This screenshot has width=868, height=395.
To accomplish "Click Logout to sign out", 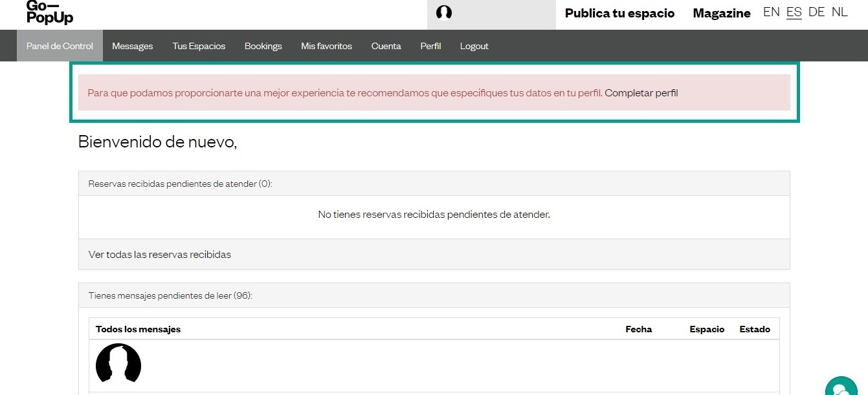I will click(x=474, y=46).
